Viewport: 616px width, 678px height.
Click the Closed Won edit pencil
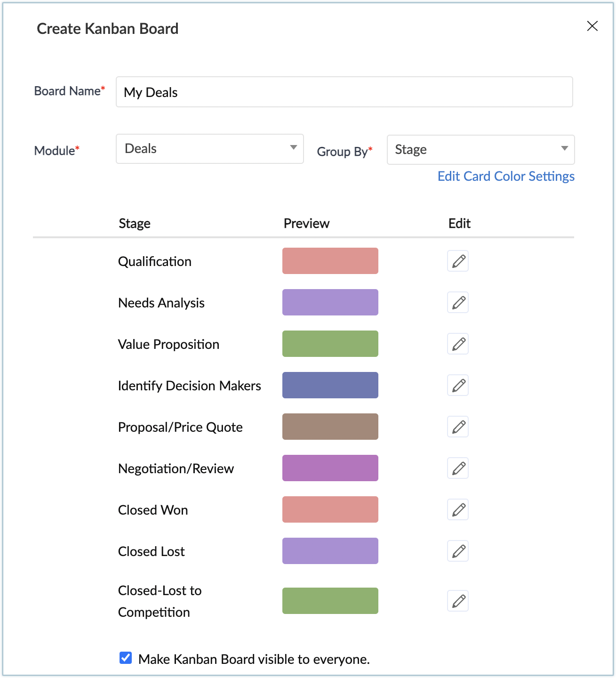[458, 509]
